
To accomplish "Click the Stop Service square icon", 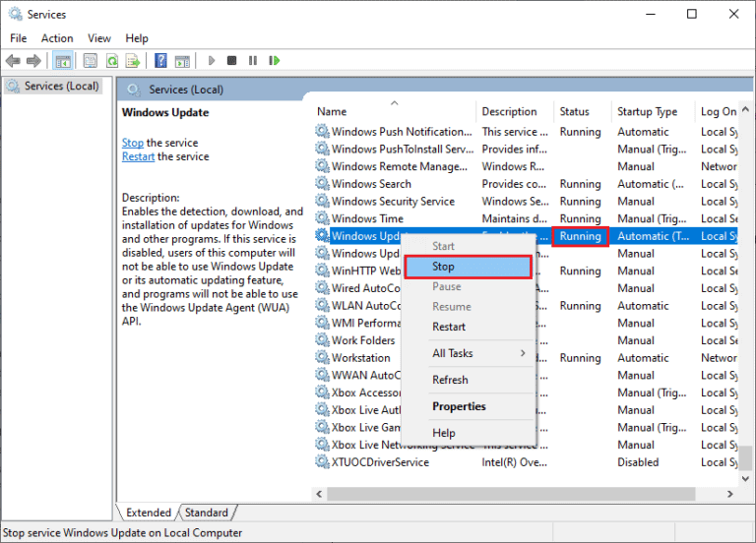I will click(x=232, y=61).
